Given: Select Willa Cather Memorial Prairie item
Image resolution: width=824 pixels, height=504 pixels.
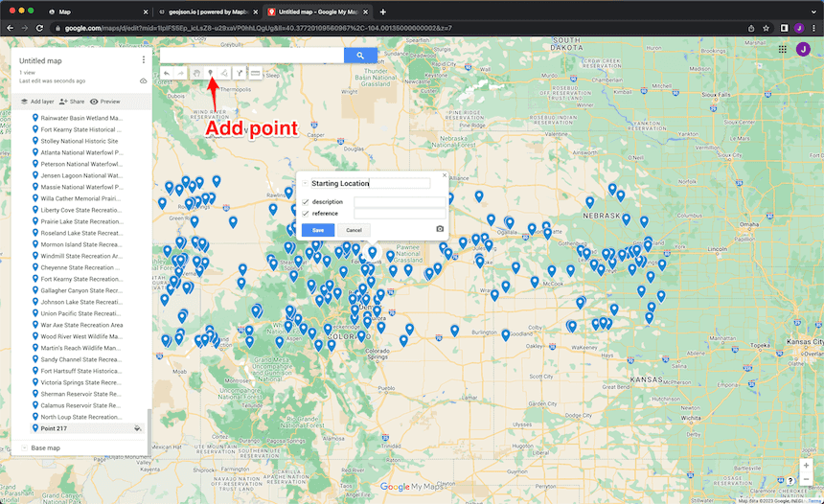Looking at the screenshot, I should coord(81,198).
